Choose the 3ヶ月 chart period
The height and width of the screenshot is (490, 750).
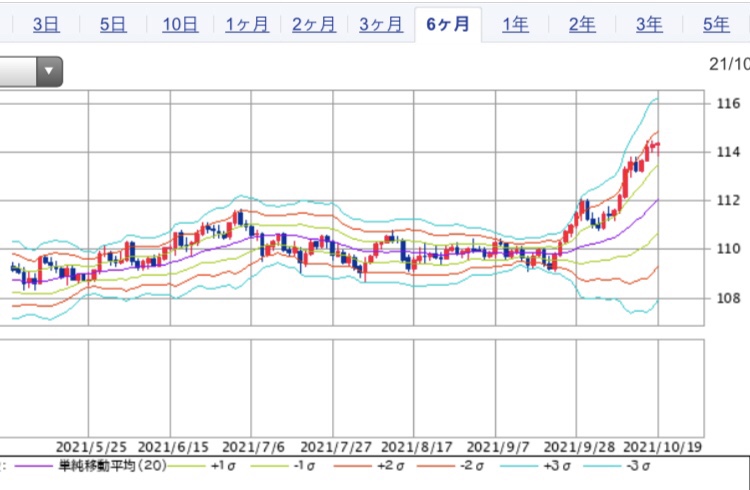click(381, 24)
